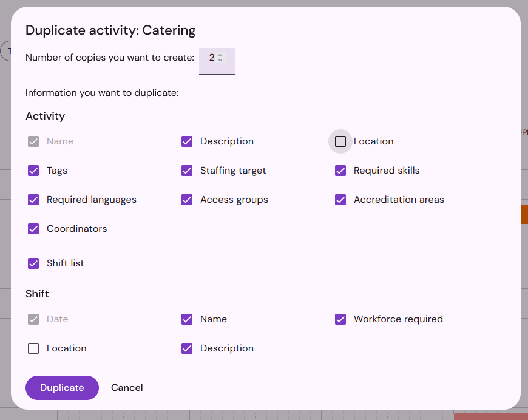Click the Duplicate button
Viewport: 528px width, 420px height.
click(x=62, y=388)
